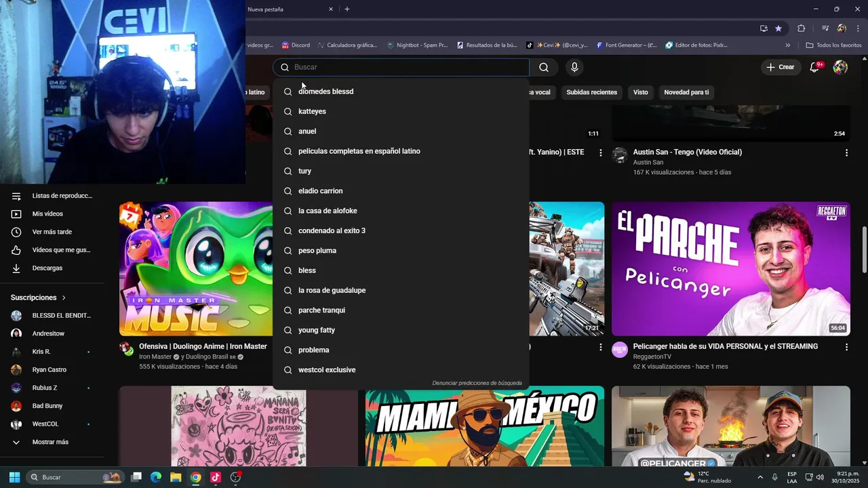The width and height of the screenshot is (868, 488).
Task: Show hidden system tray icons
Action: pyautogui.click(x=760, y=477)
